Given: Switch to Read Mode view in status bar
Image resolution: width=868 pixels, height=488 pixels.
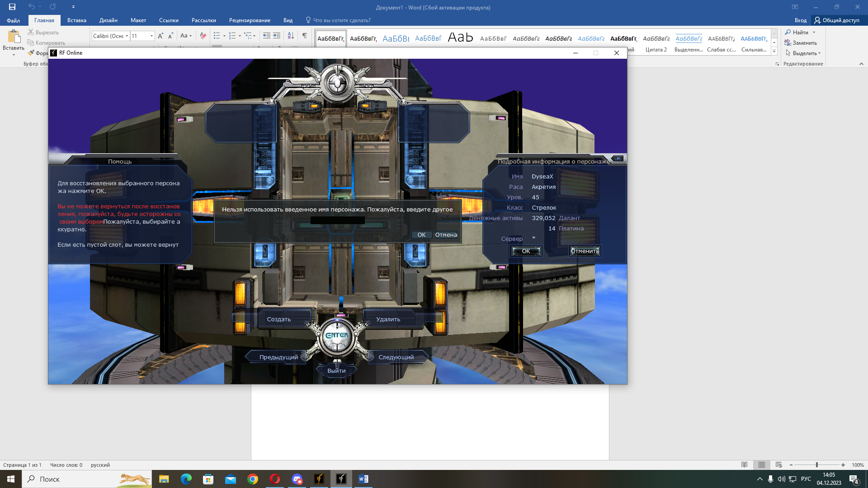Looking at the screenshot, I should (744, 465).
